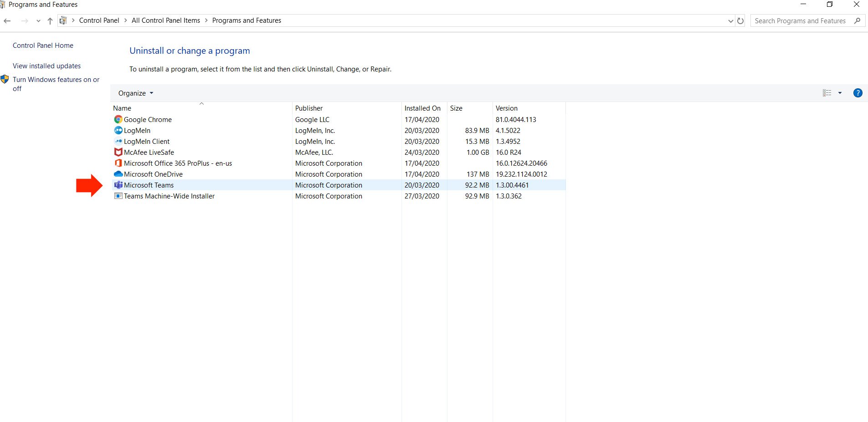Click the search magnifier icon

857,20
